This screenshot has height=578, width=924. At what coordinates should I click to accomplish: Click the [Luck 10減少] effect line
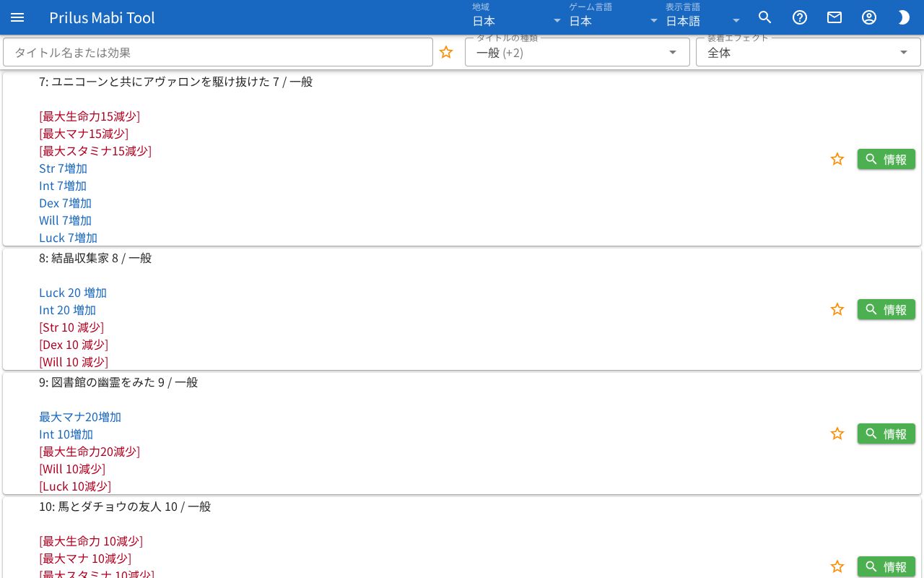[x=75, y=486]
